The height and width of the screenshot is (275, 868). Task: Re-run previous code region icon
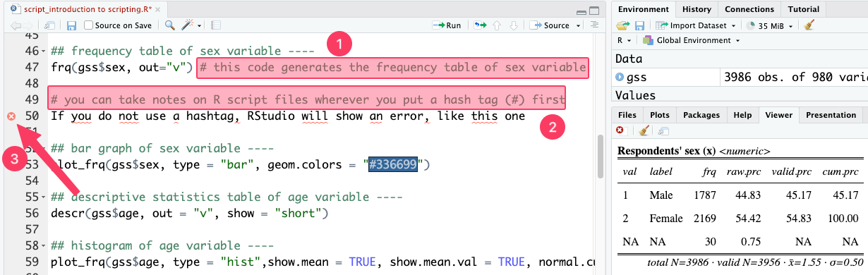[480, 25]
